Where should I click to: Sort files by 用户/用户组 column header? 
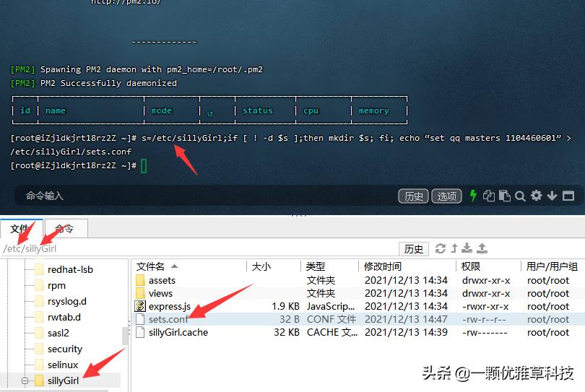tap(552, 266)
